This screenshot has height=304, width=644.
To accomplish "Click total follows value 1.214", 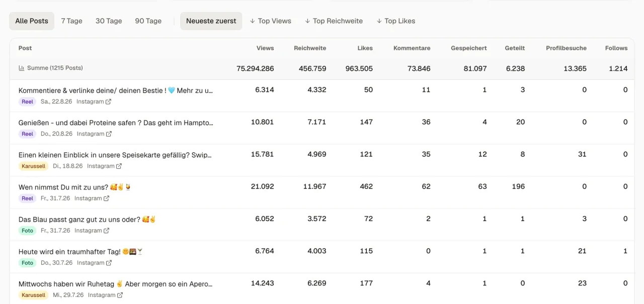I will point(618,68).
